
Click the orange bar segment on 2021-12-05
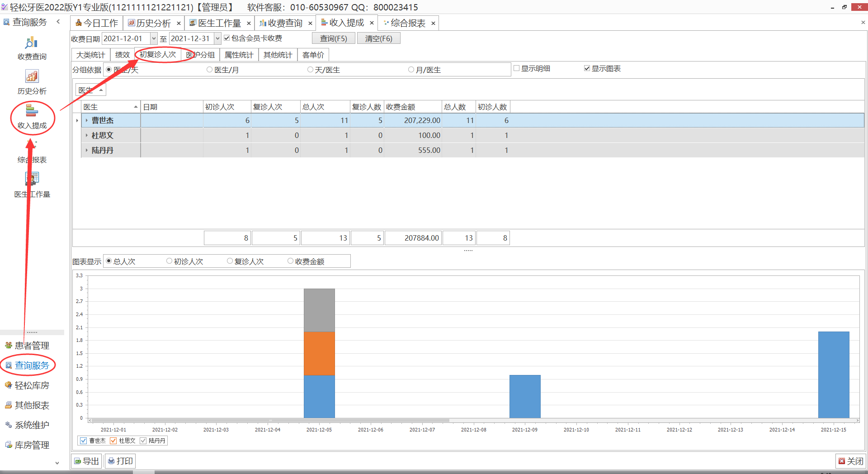(319, 353)
